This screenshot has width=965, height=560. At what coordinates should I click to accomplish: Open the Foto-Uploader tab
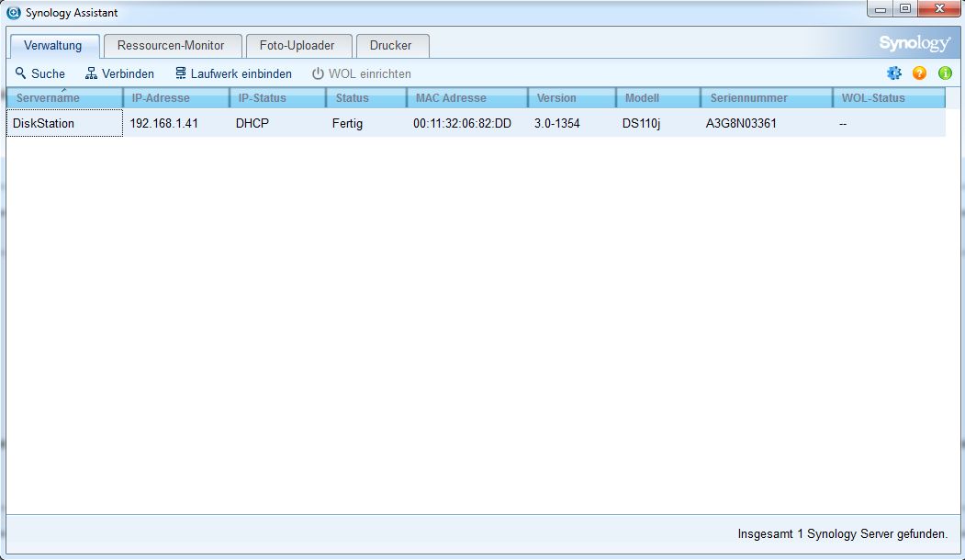tap(298, 45)
